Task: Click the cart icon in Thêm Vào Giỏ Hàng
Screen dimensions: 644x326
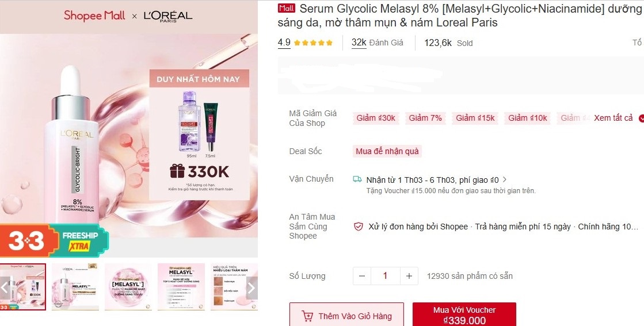Action: click(x=307, y=316)
